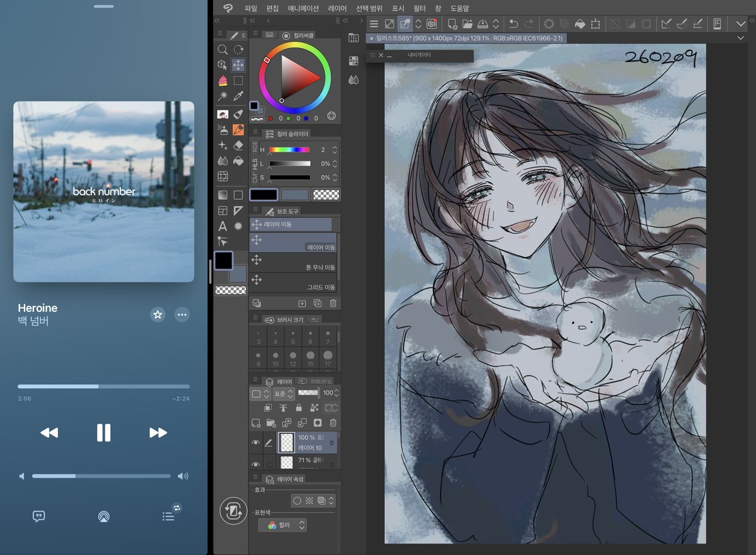Hide layer 레이어 10 with eye icon
The width and height of the screenshot is (756, 555).
(x=256, y=443)
